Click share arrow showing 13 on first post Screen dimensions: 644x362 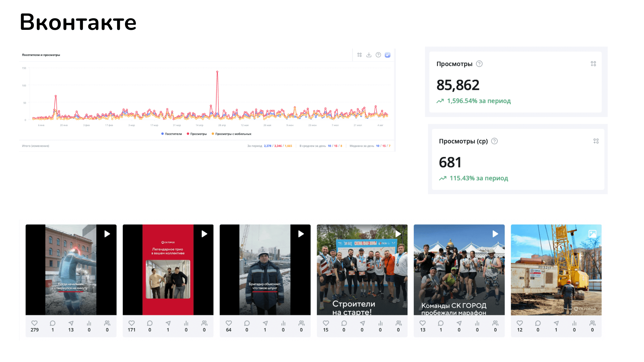tap(71, 323)
